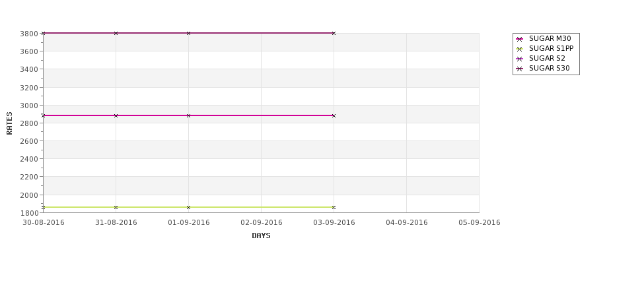Viewport: 644px width, 283px height.
Task: Click the magenta line point at 31-08-2016
Action: click(x=116, y=115)
